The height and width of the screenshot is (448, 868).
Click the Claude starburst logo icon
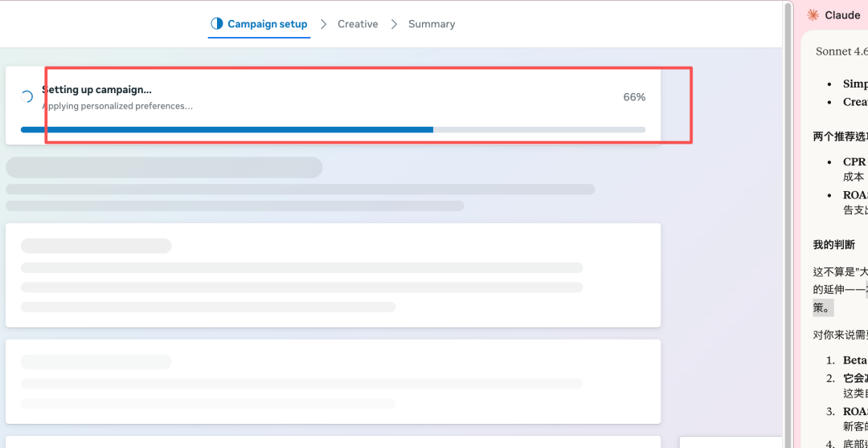click(x=813, y=15)
